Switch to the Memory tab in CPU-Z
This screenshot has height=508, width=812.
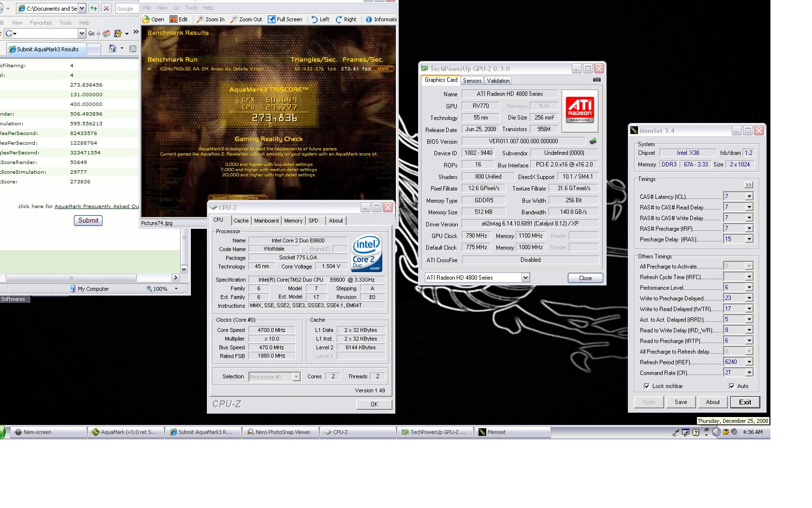[x=293, y=221]
